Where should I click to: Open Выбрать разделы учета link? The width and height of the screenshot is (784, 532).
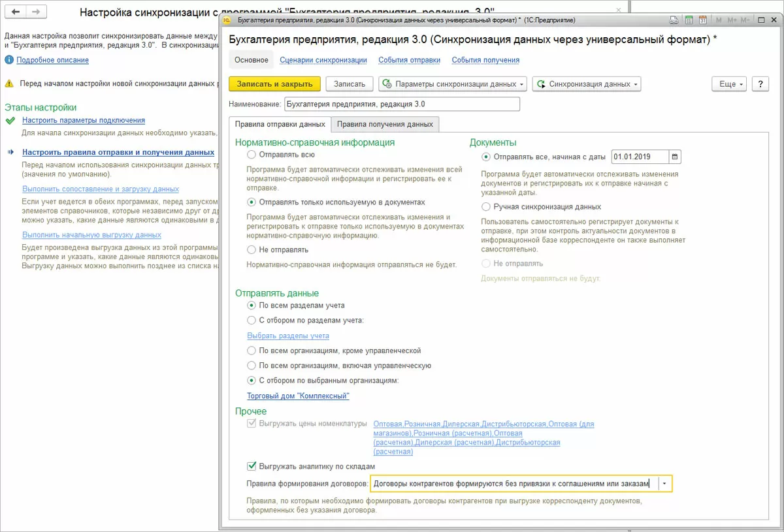click(288, 336)
